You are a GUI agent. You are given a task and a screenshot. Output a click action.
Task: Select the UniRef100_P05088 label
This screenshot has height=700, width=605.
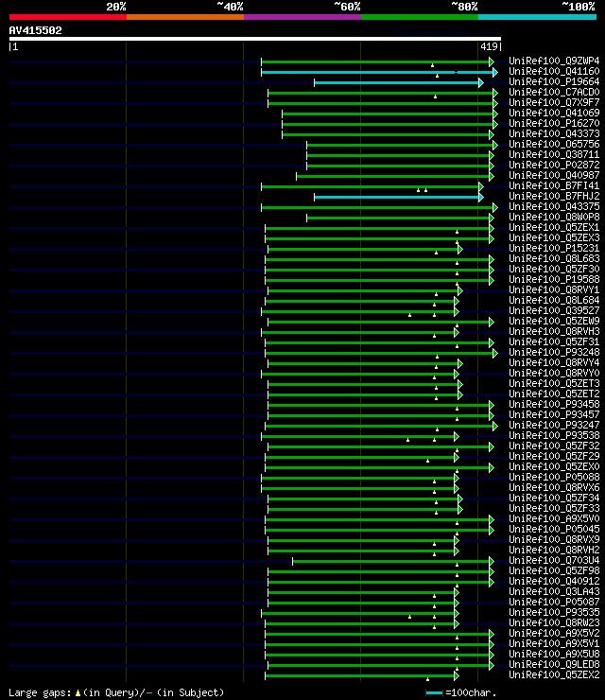554,478
